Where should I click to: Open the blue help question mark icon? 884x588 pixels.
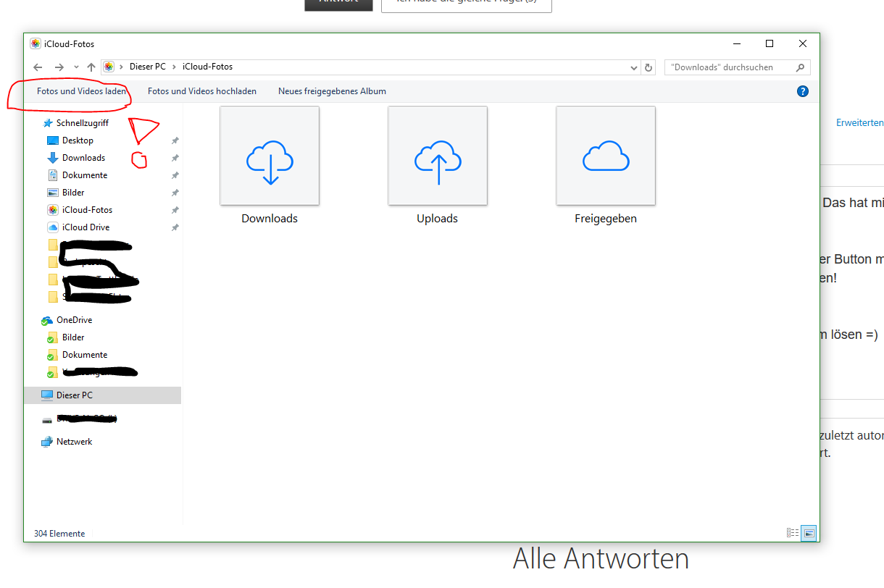tap(802, 91)
